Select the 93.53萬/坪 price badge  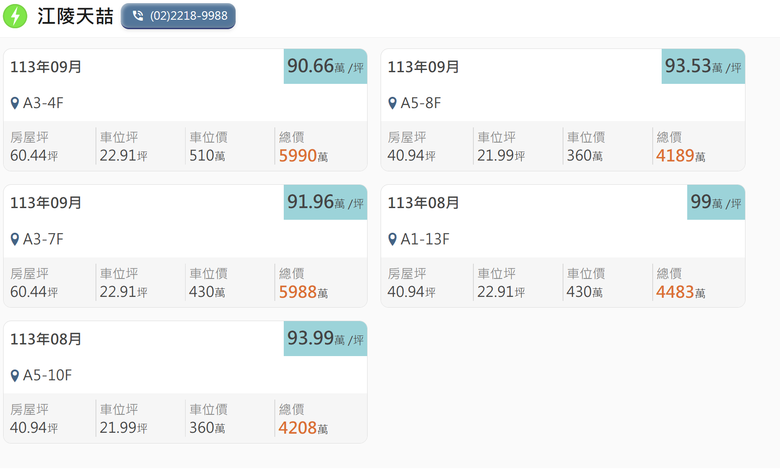703,66
